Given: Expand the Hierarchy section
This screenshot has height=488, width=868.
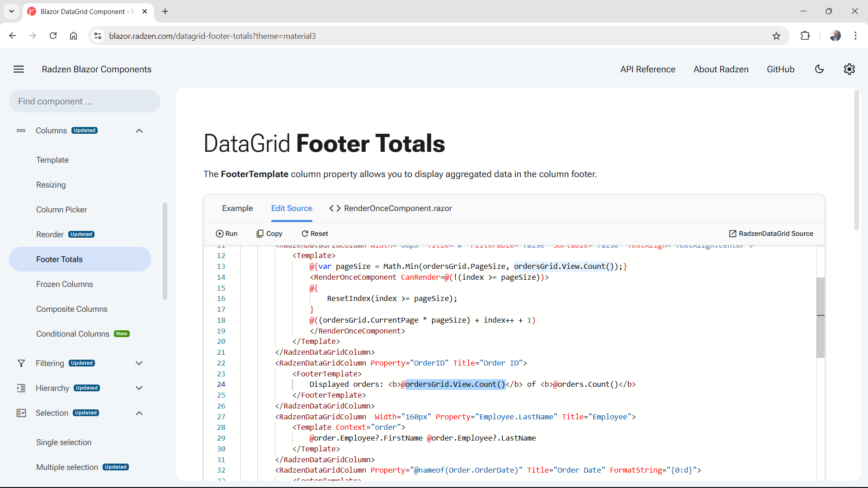Looking at the screenshot, I should (x=139, y=388).
